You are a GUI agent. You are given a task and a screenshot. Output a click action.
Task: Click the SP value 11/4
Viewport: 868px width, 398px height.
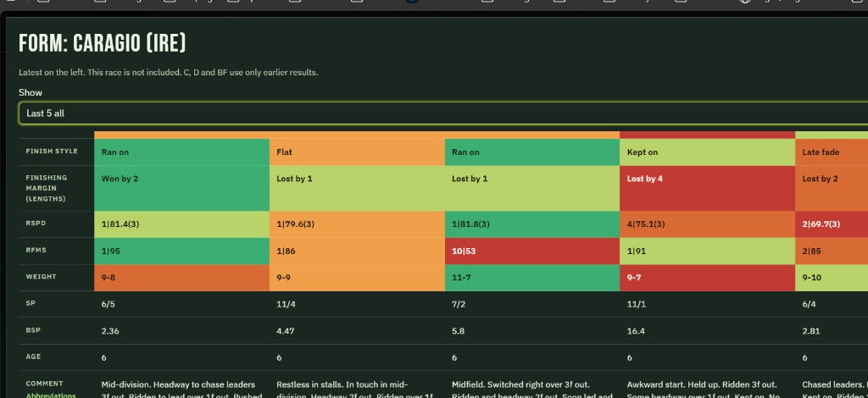(286, 304)
